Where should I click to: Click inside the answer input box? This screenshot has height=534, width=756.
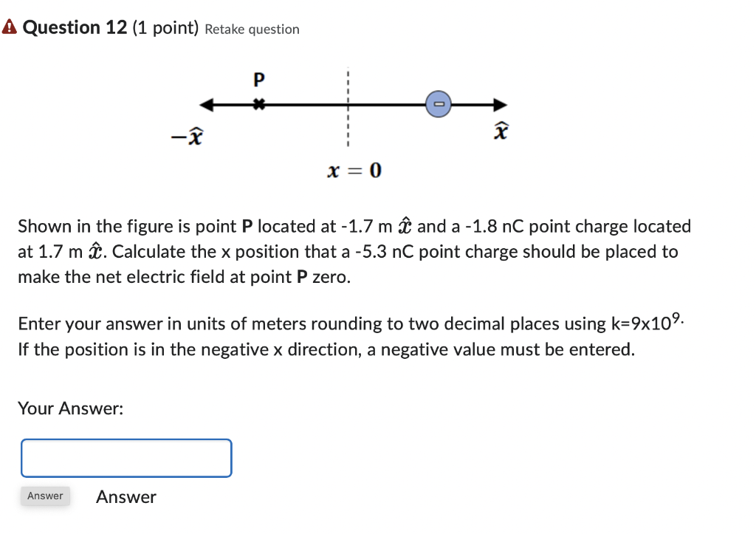click(x=126, y=458)
